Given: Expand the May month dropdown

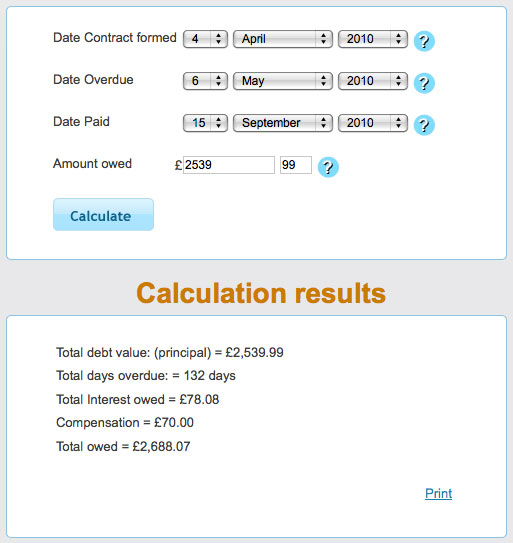Looking at the screenshot, I should [283, 81].
